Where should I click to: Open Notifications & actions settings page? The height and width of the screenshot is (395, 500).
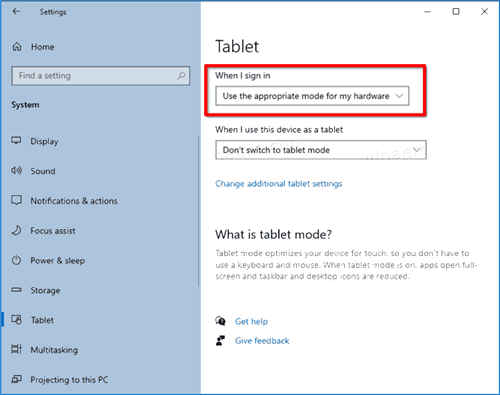pos(74,201)
